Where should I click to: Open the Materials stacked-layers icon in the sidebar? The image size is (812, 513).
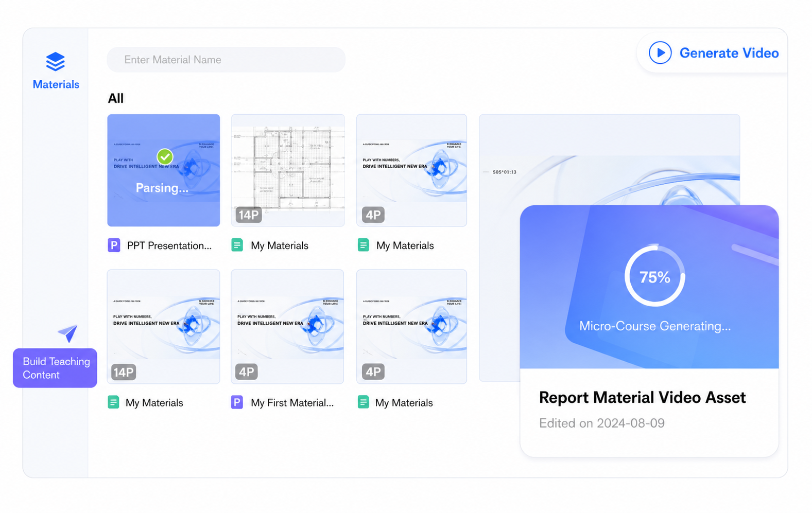coord(56,62)
